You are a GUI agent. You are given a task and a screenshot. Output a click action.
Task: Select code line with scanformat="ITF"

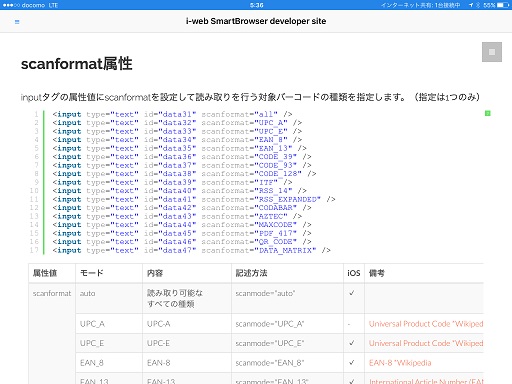coord(172,182)
